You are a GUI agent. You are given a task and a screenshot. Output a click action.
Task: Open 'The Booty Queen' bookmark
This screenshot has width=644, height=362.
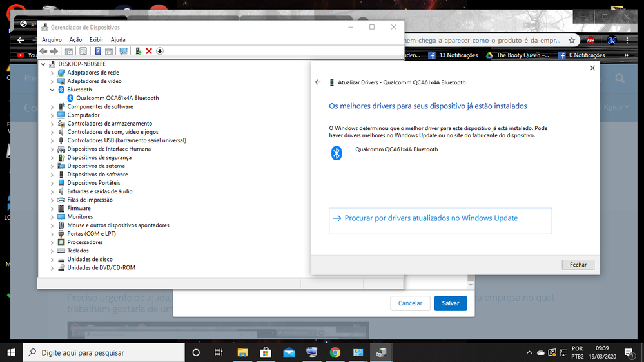[518, 55]
